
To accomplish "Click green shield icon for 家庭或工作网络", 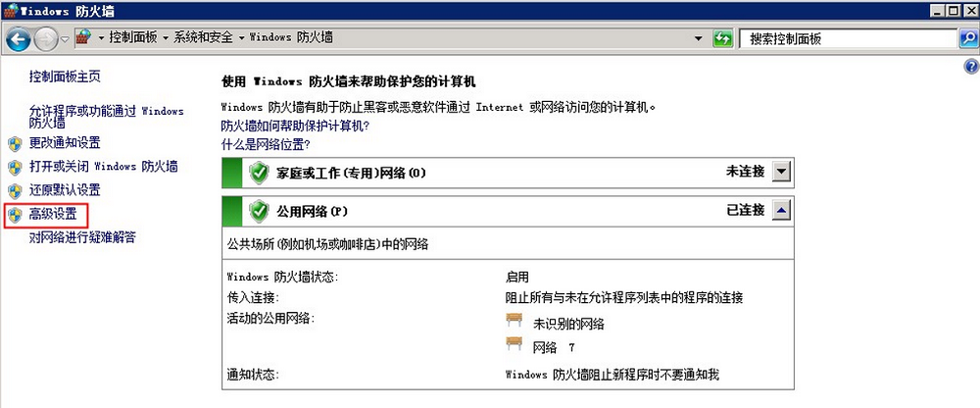I will point(259,173).
